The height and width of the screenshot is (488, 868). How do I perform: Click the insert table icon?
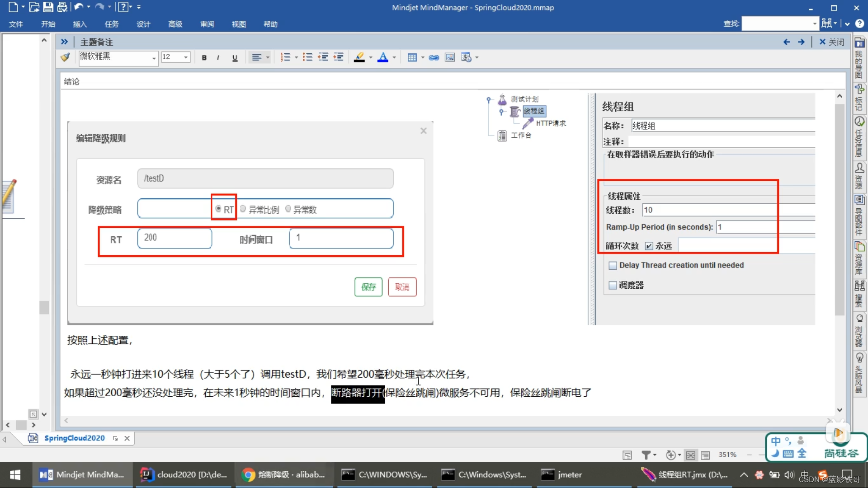(x=412, y=57)
